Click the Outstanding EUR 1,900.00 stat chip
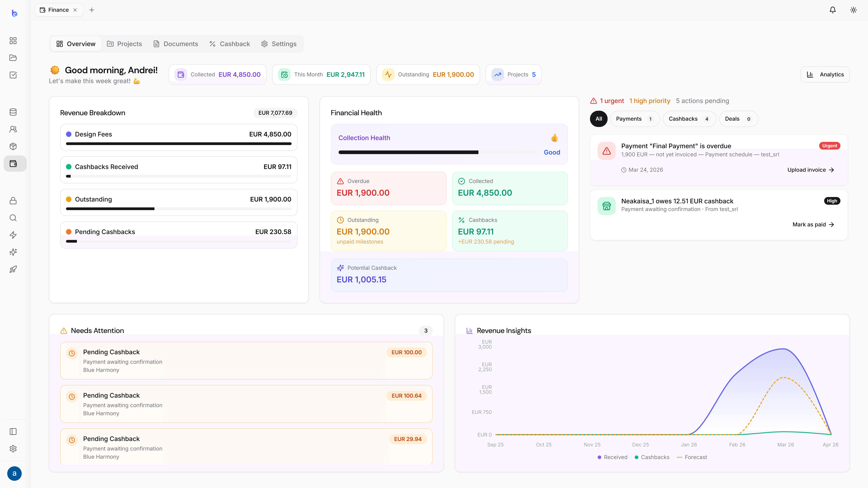 pyautogui.click(x=428, y=74)
